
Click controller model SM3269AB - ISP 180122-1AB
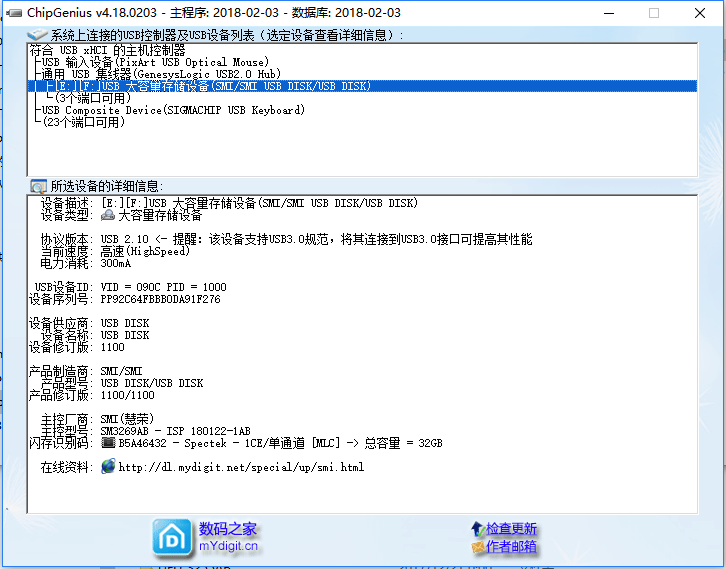point(175,431)
